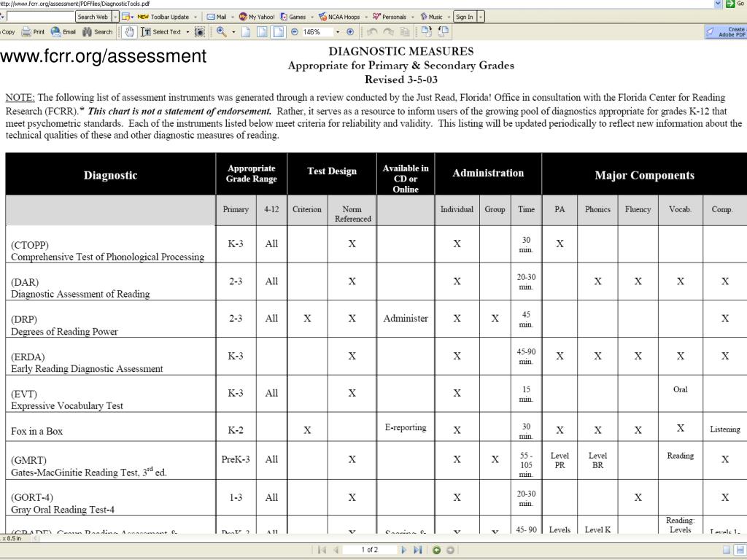Click the 'Administer' cell in DRP row
The height and width of the screenshot is (560, 747).
click(x=406, y=319)
